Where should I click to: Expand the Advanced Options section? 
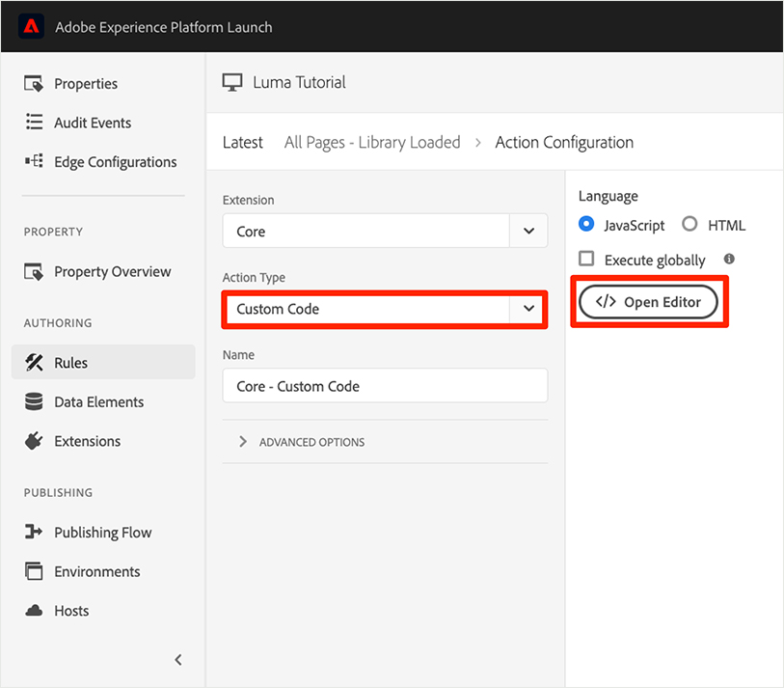tap(302, 442)
